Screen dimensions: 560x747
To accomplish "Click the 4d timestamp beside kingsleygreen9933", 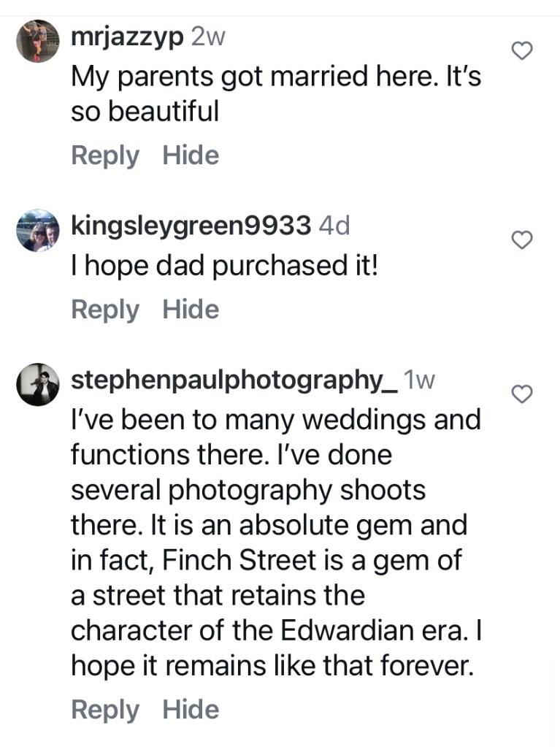I will tap(335, 226).
